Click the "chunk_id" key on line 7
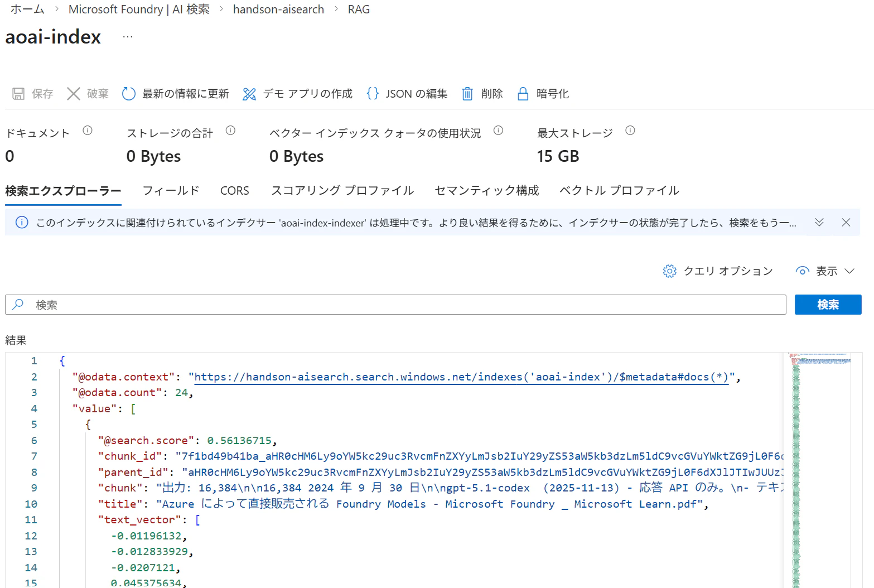This screenshot has height=588, width=874. pos(130,456)
